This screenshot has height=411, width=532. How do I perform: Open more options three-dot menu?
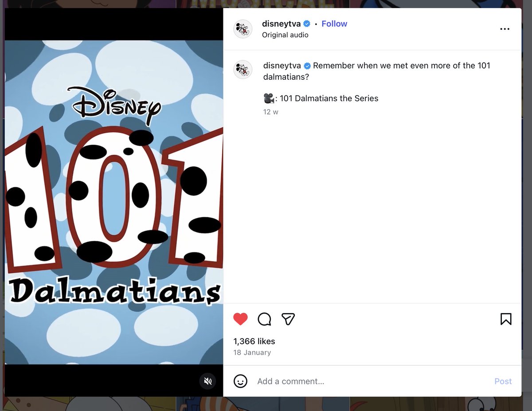click(x=505, y=29)
